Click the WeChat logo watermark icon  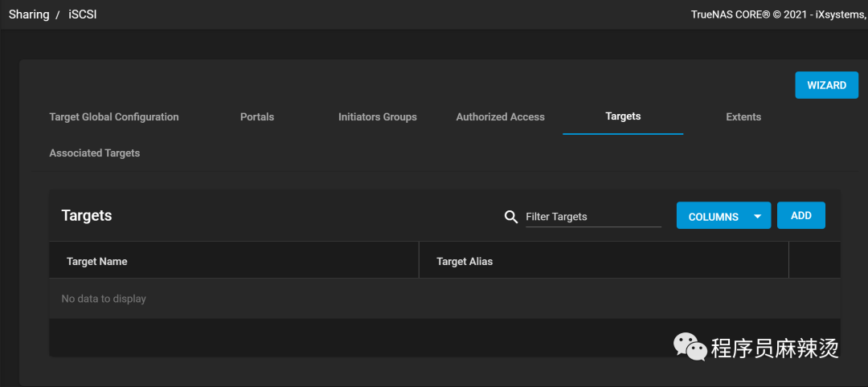coord(690,346)
